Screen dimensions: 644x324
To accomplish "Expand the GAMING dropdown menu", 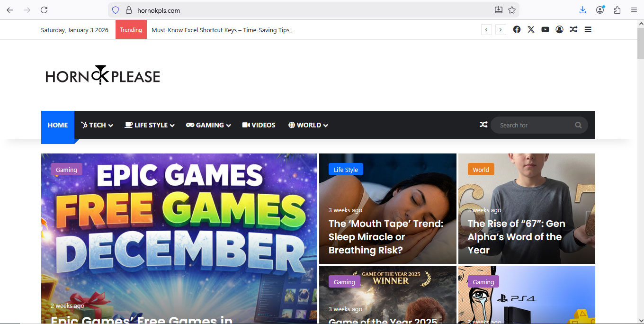I will (x=208, y=125).
